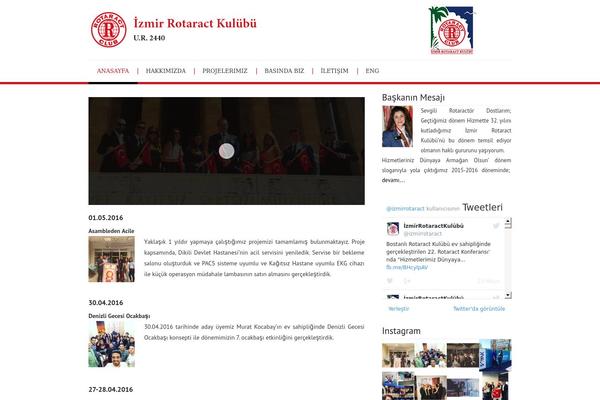
Task: Click the İzmir Rotaract Kulübü title
Action: coord(195,23)
